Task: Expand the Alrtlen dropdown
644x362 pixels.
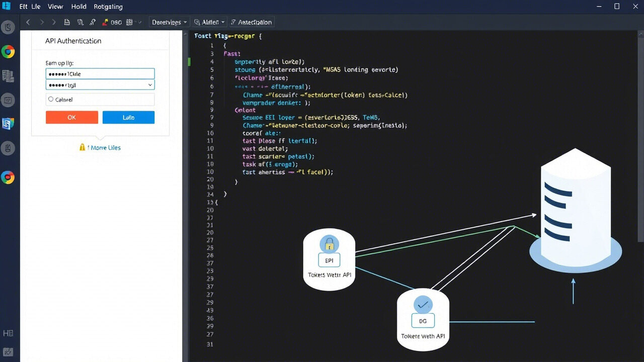Action: click(209, 22)
